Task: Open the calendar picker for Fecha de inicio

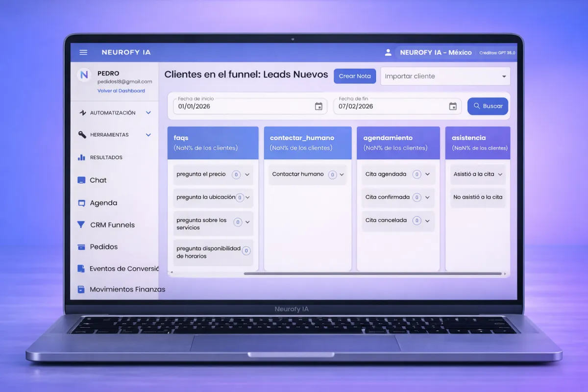Action: point(318,106)
